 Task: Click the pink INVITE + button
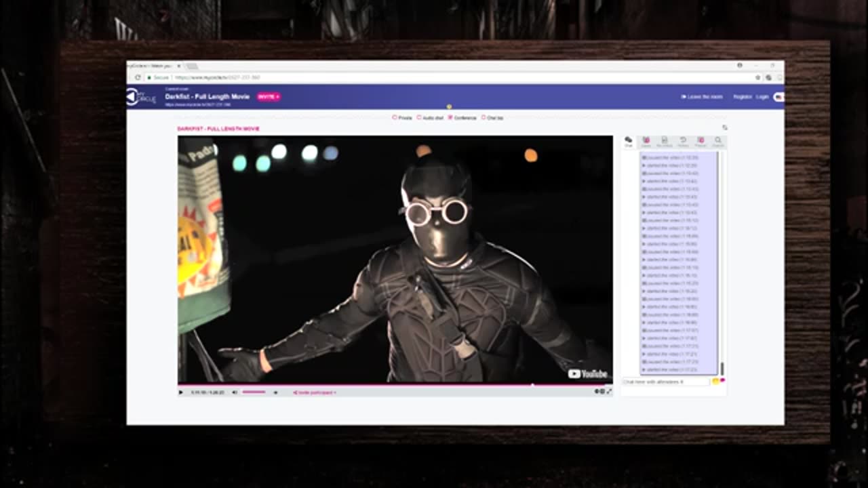[269, 97]
